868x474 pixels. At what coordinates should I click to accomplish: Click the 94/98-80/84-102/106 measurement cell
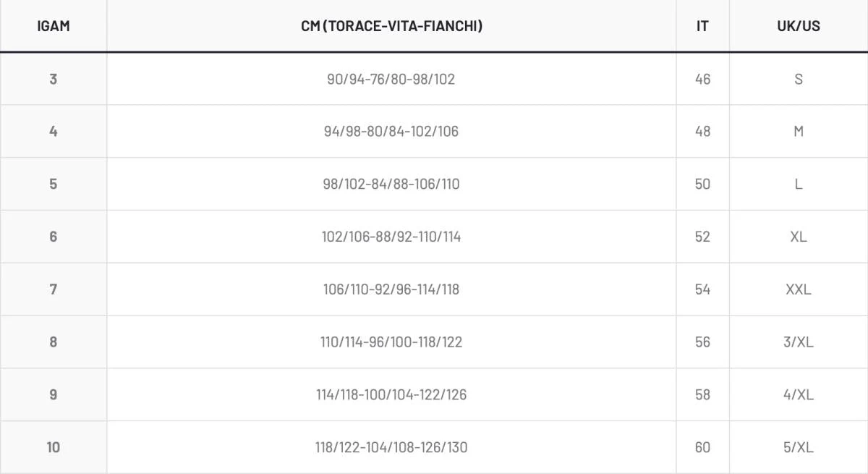[x=391, y=131]
